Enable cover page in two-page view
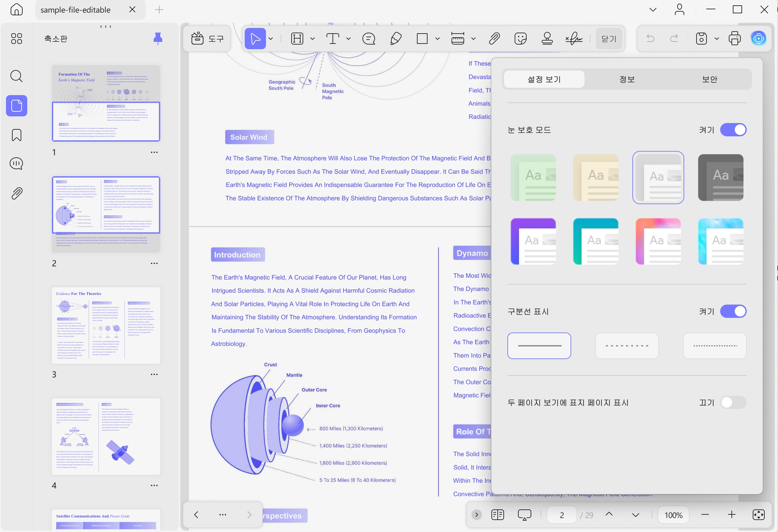This screenshot has height=532, width=778. point(733,402)
